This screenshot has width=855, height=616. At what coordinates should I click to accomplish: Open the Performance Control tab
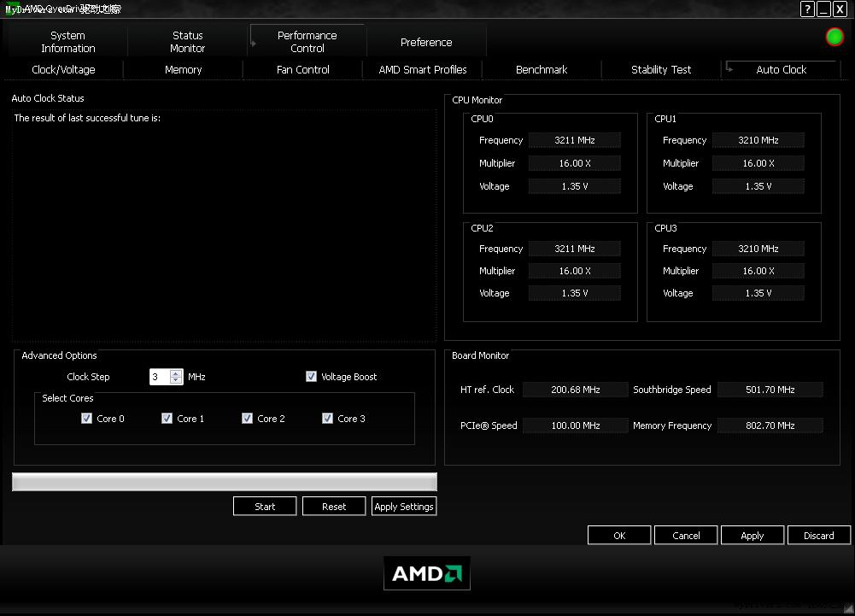tap(307, 42)
